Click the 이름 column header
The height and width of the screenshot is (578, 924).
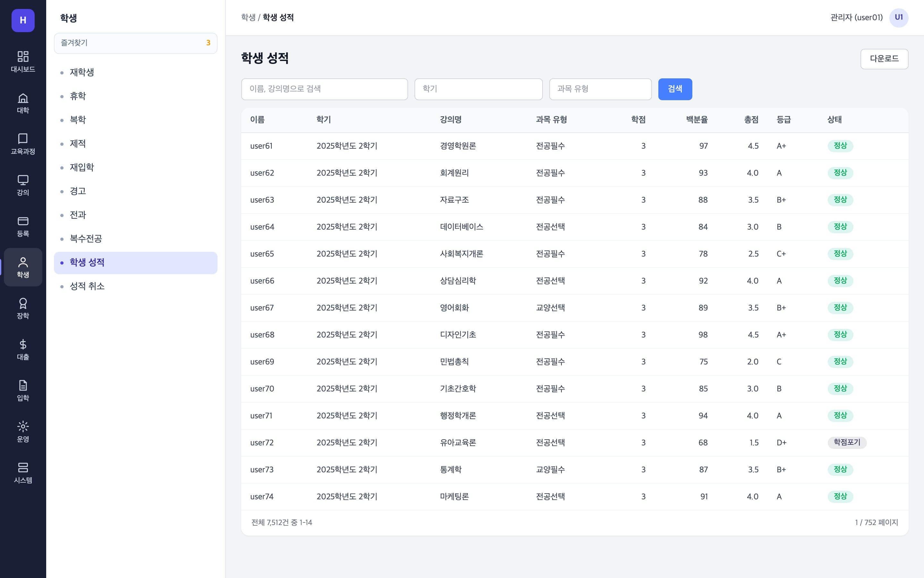pos(257,120)
